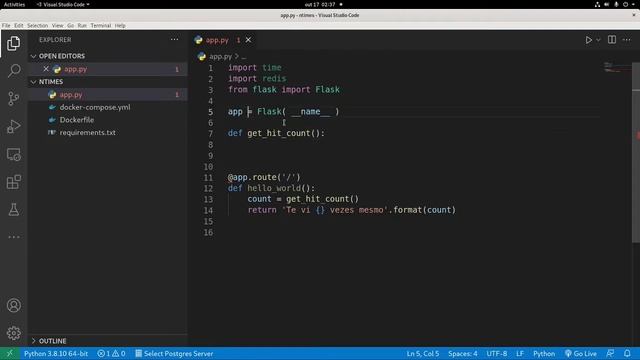Open errors and warnings problems indicator
This screenshot has width=640, height=360.
(111, 353)
